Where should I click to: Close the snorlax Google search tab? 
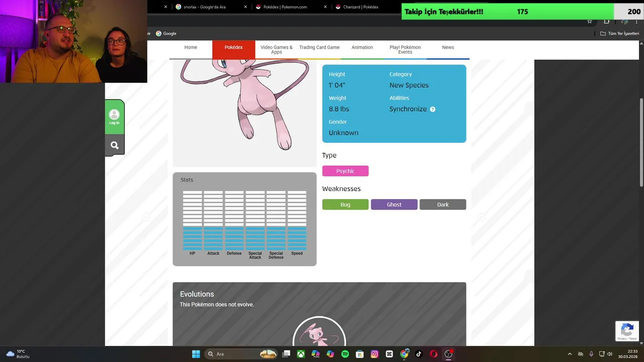click(x=246, y=7)
